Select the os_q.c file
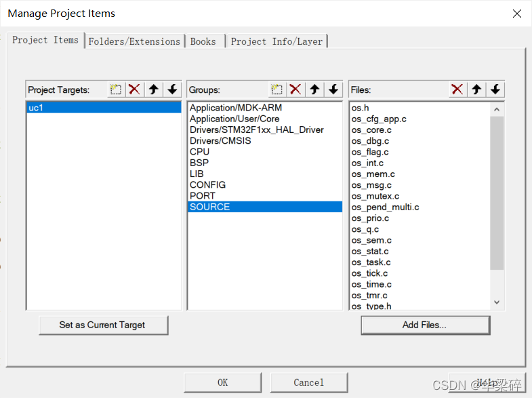This screenshot has height=398, width=532. pos(420,229)
